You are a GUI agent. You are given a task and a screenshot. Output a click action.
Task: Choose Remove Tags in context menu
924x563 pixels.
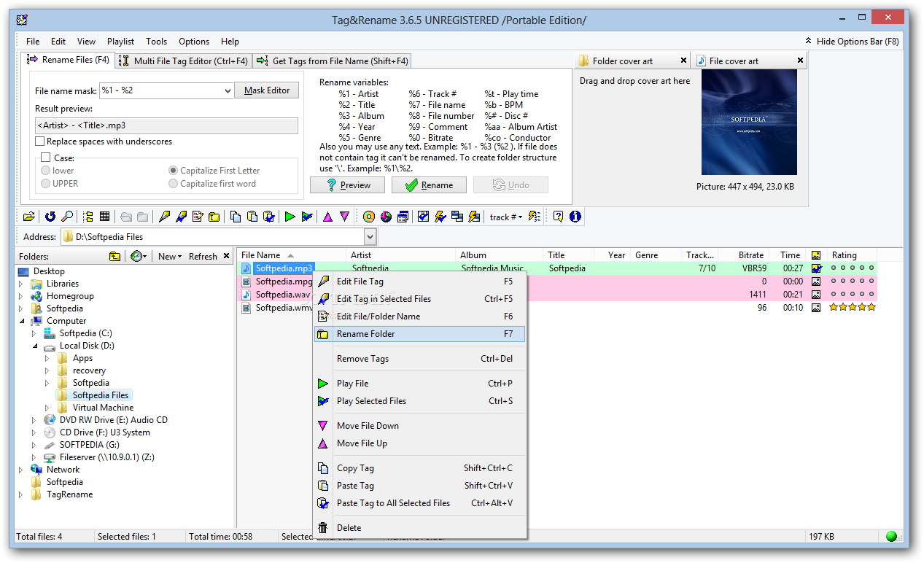click(x=419, y=359)
